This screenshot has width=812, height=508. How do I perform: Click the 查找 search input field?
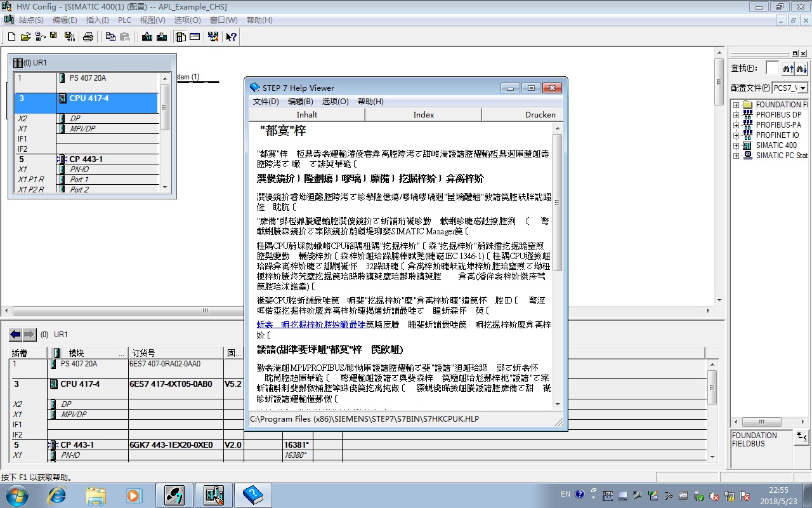[x=772, y=68]
